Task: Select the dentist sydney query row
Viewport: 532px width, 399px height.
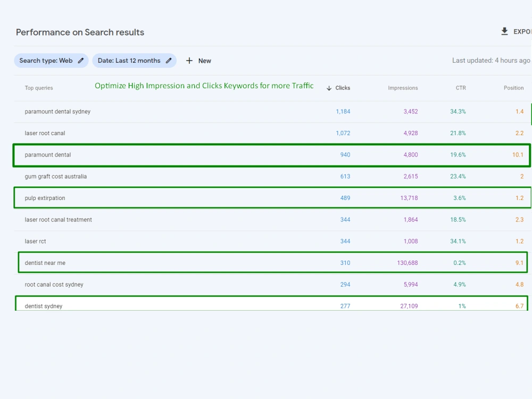Action: pyautogui.click(x=272, y=304)
